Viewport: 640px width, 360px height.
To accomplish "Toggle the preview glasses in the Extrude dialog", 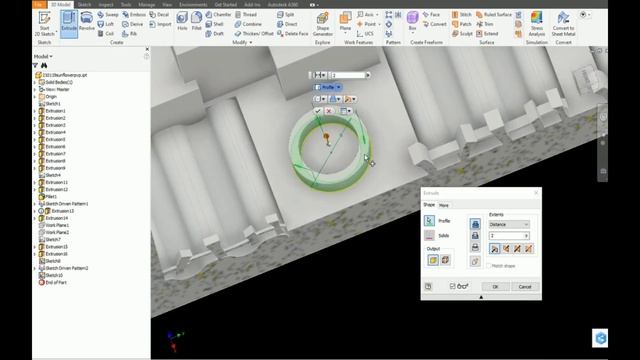I will [463, 287].
